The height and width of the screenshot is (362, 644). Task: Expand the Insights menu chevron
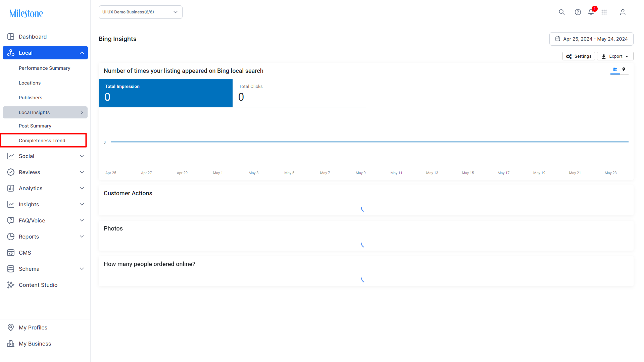[82, 204]
